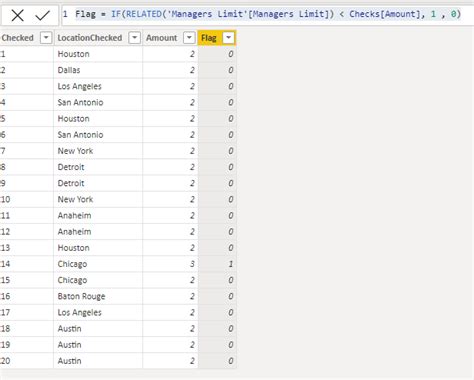Open the Flag column filter dropdown
The image size is (474, 380).
(228, 38)
